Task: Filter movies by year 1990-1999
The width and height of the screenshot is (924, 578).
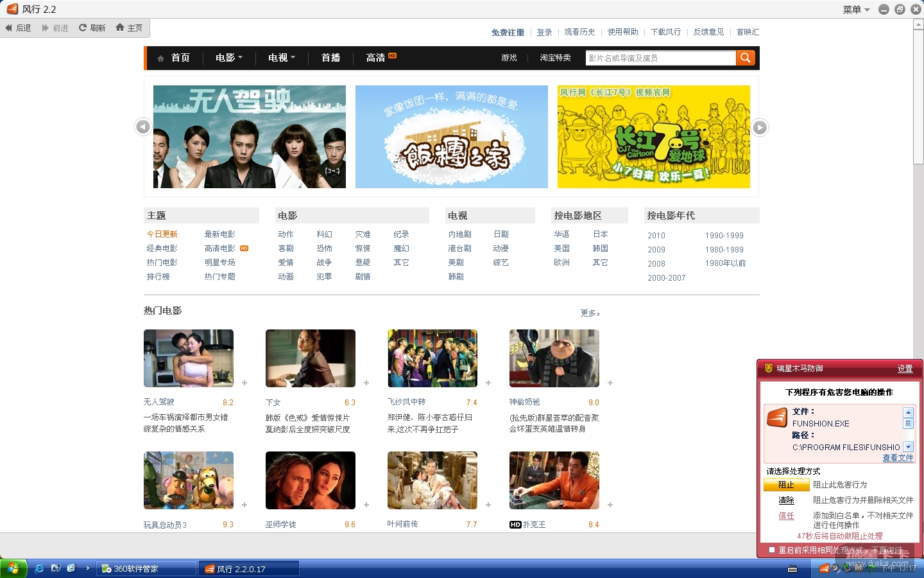Action: 724,236
